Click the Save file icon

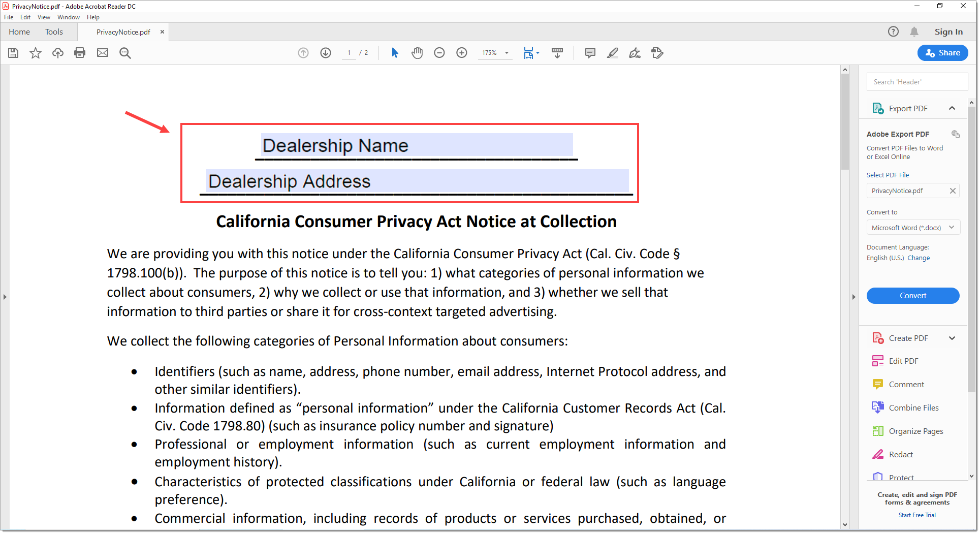pos(13,53)
